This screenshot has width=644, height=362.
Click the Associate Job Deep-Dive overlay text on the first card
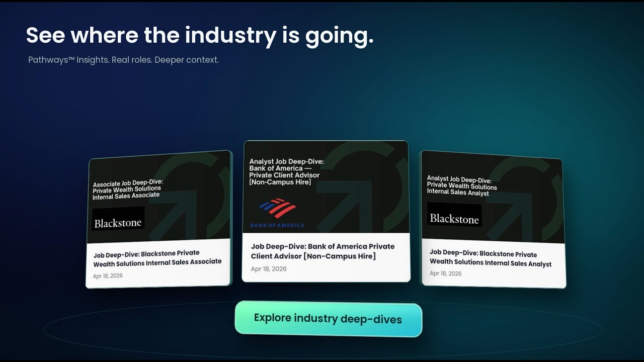(x=128, y=189)
